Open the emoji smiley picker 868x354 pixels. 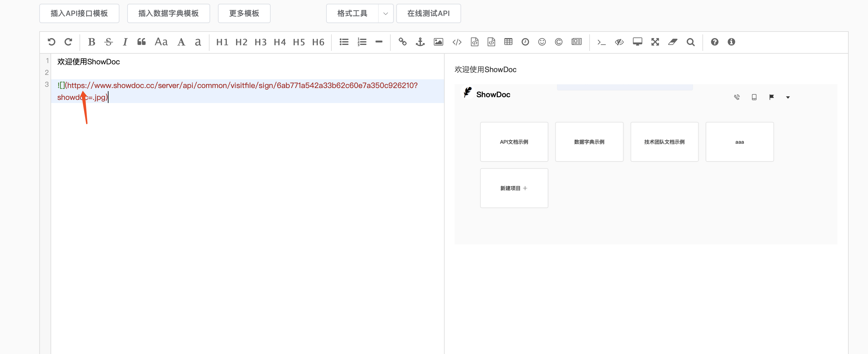[x=542, y=42]
